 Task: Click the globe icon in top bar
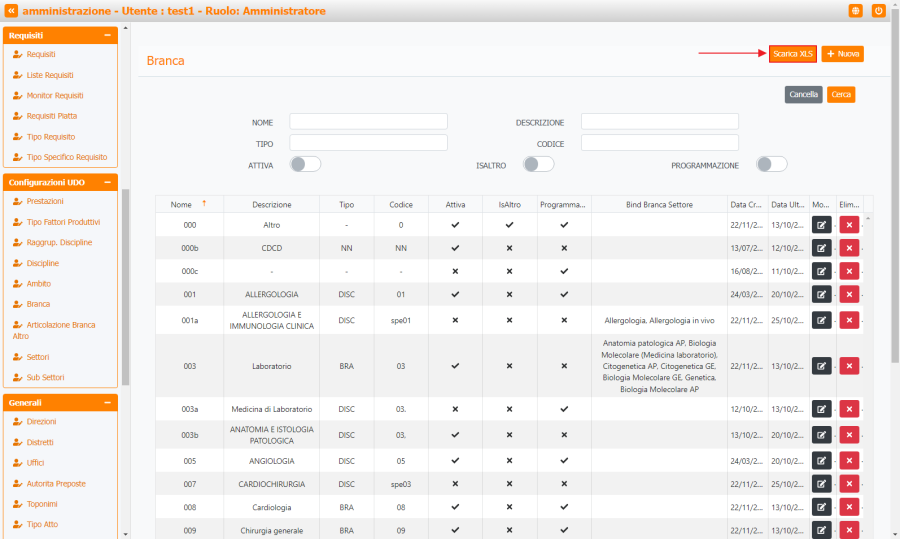[x=856, y=10]
